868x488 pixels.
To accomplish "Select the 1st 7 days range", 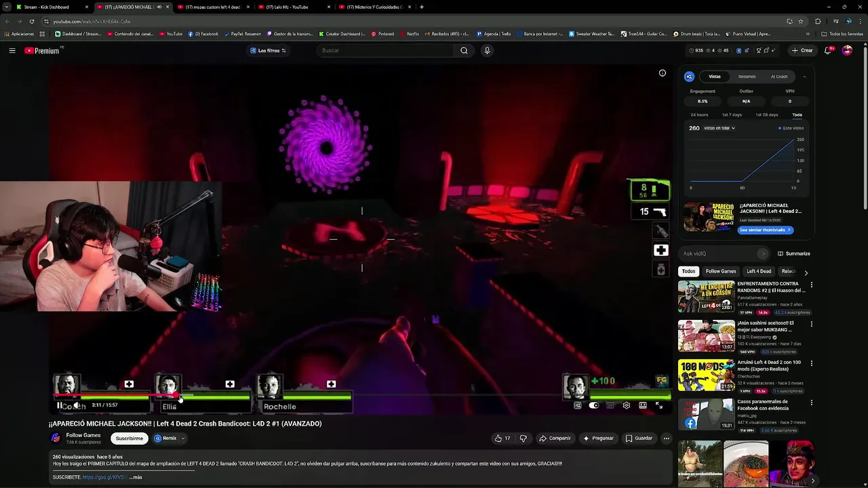I will click(732, 115).
